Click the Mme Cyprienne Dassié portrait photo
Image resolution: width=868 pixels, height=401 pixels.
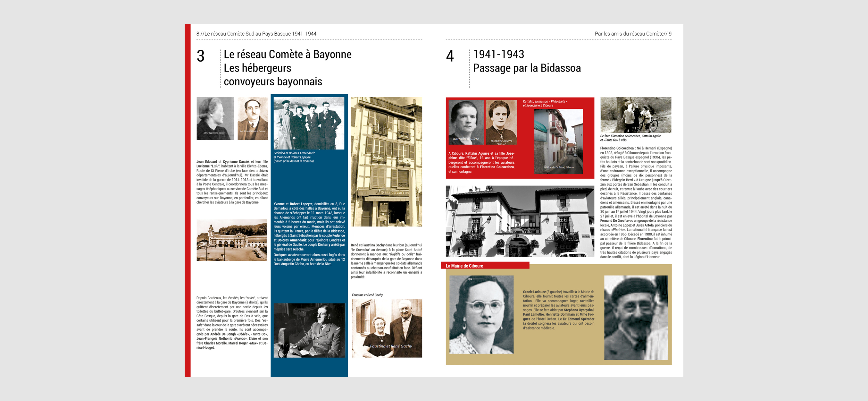point(215,118)
